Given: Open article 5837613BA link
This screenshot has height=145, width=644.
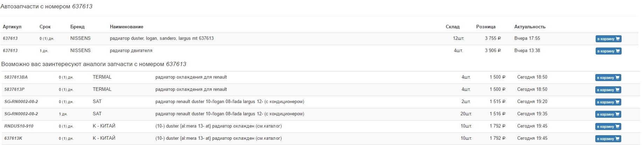Looking at the screenshot, I should [16, 77].
